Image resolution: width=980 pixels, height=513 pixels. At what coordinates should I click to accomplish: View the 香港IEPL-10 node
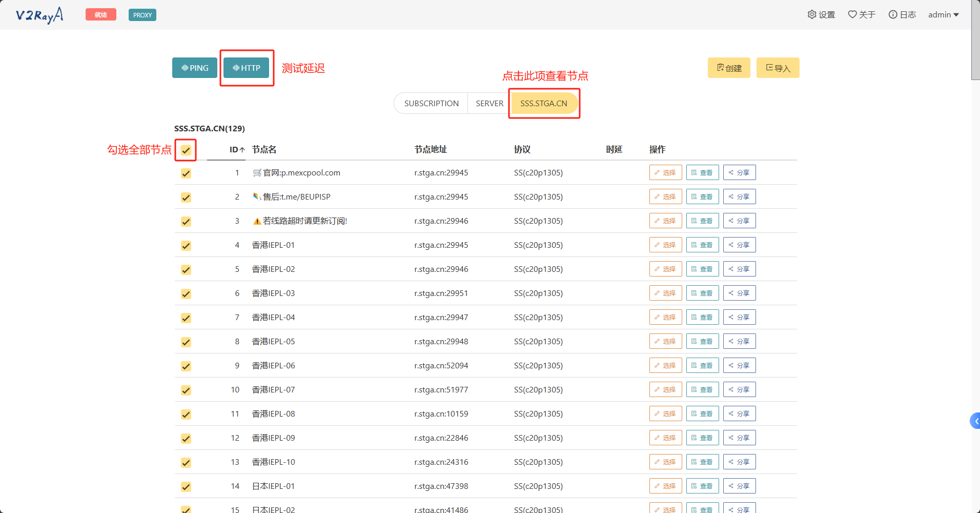(702, 462)
